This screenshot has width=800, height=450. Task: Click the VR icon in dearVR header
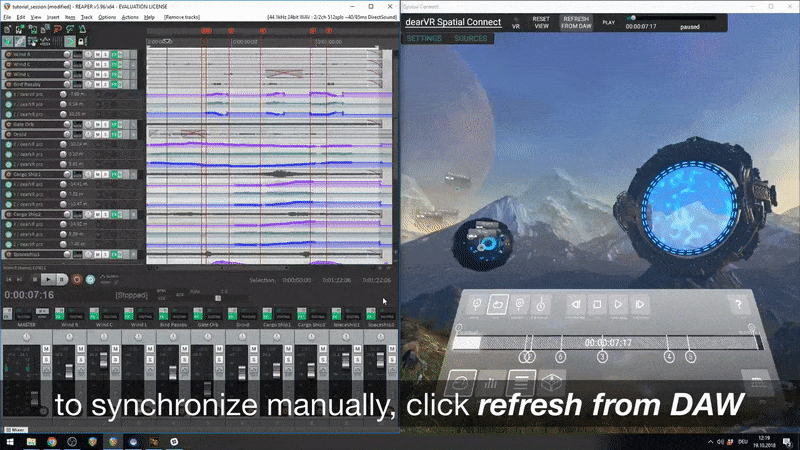click(516, 23)
